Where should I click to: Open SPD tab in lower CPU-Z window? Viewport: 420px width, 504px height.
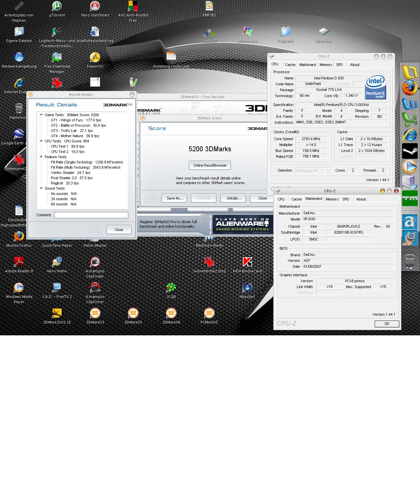(346, 199)
